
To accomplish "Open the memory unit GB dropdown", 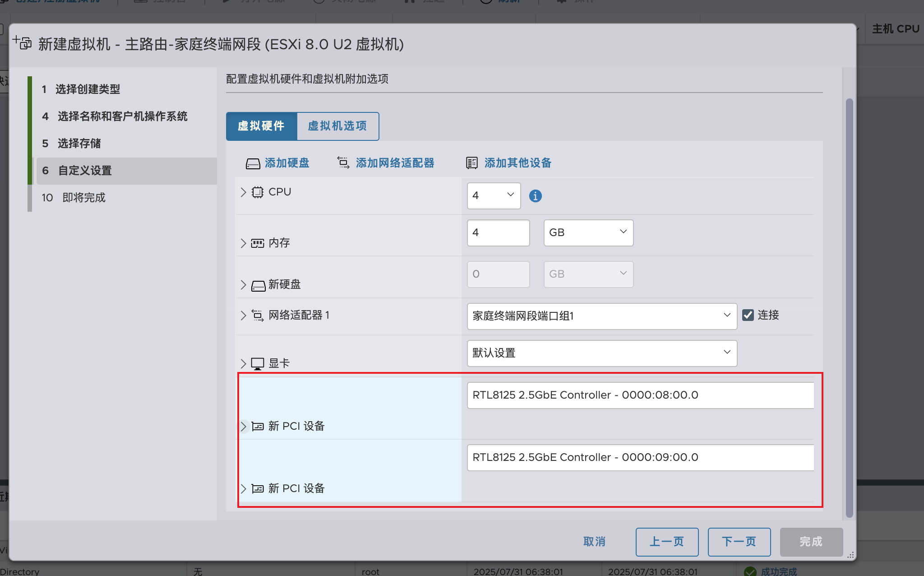I will tap(588, 233).
